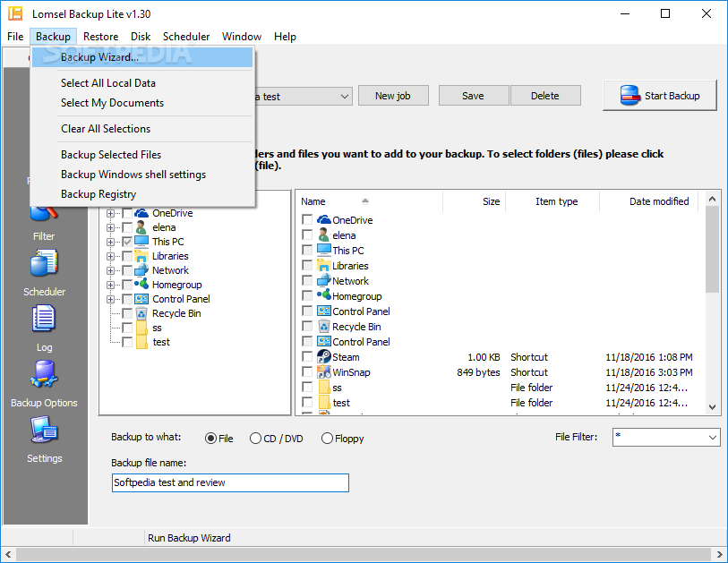Click the Backup file name input field
This screenshot has height=563, width=728.
(230, 482)
